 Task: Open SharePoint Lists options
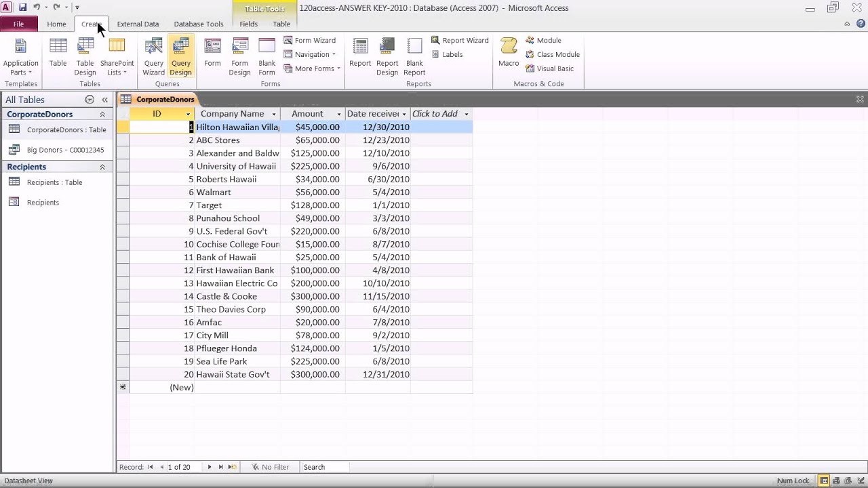coord(117,57)
